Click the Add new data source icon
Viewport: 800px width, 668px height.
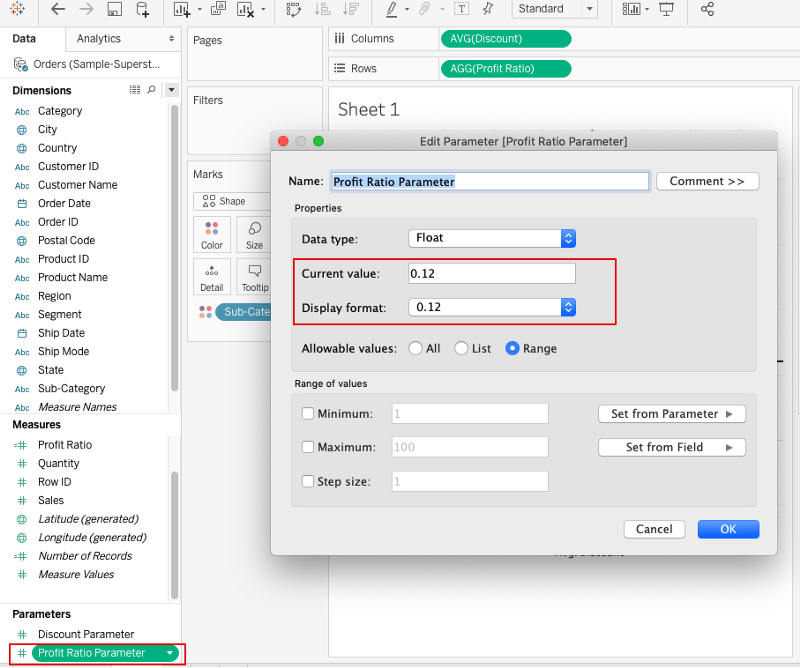pyautogui.click(x=142, y=9)
